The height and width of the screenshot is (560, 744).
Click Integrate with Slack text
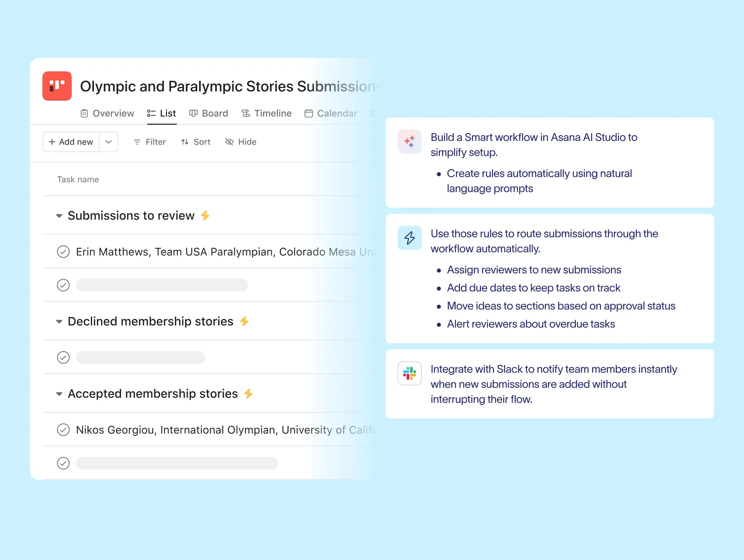(553, 384)
